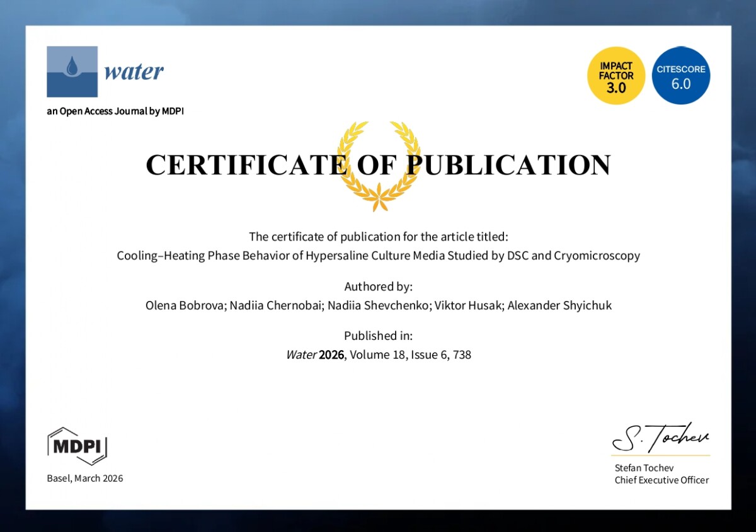
Task: Click "an Open Access Journal by MDPI" text
Action: (115, 111)
